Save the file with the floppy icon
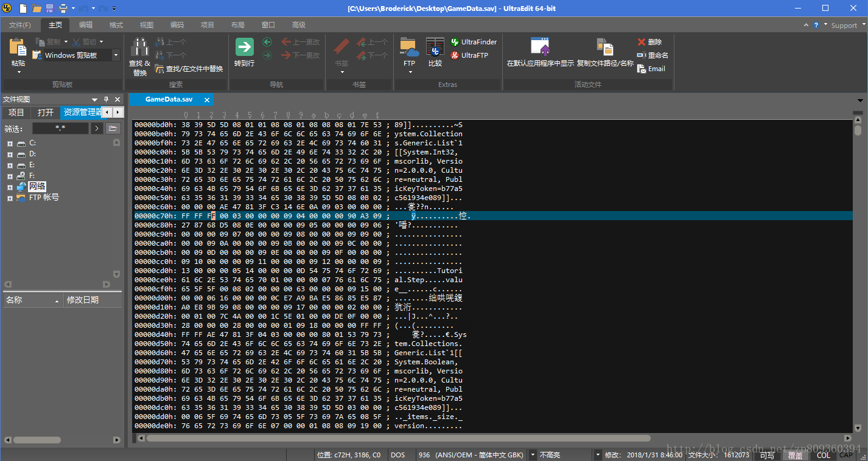This screenshot has width=868, height=461. coord(49,9)
